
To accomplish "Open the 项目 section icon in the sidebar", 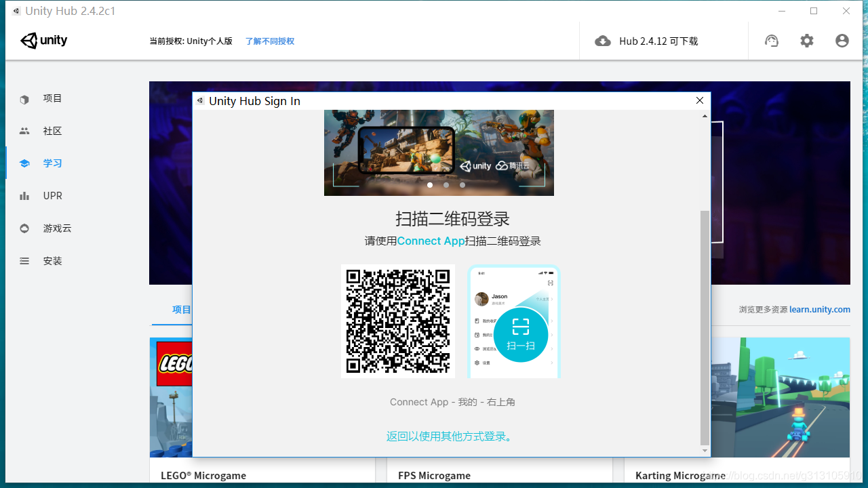I will (24, 99).
